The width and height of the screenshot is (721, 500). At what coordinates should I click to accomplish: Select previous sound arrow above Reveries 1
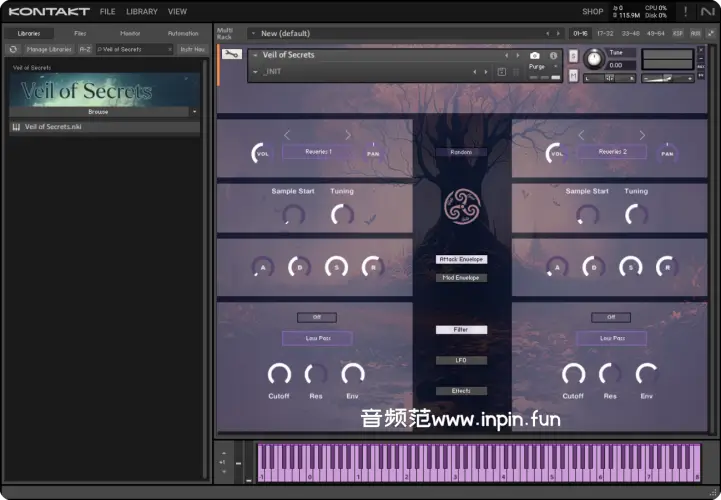click(x=287, y=135)
